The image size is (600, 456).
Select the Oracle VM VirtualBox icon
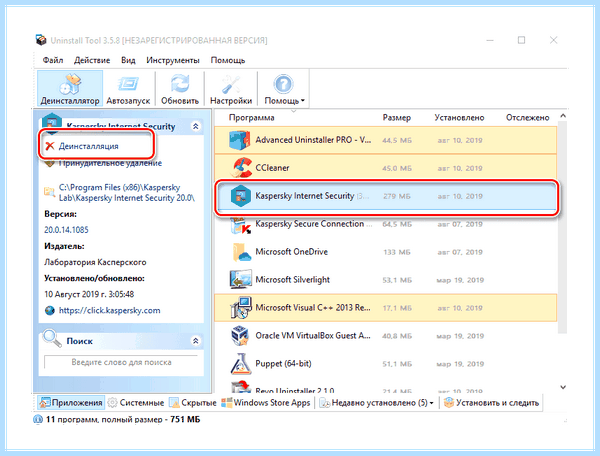(241, 336)
